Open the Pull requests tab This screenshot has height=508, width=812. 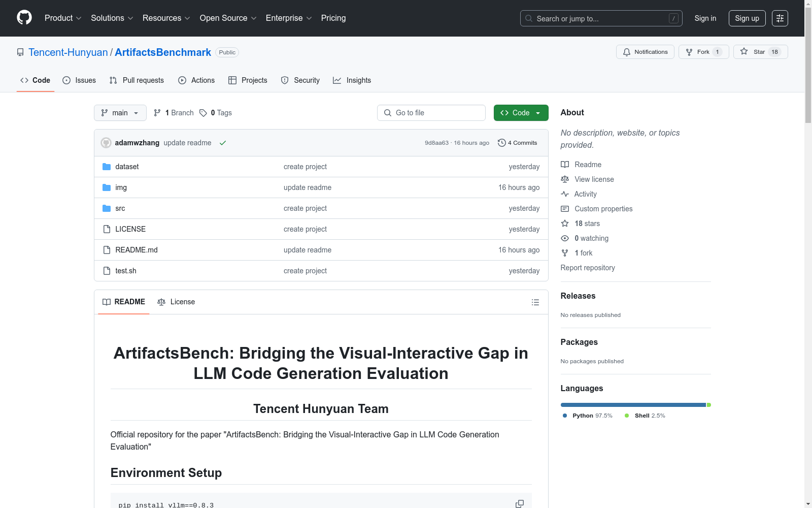coord(137,80)
